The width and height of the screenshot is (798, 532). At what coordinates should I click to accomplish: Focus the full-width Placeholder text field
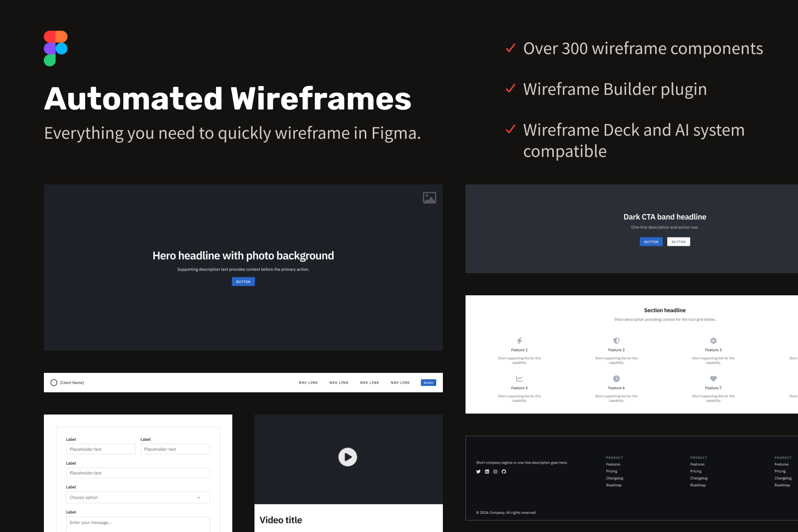tap(138, 473)
